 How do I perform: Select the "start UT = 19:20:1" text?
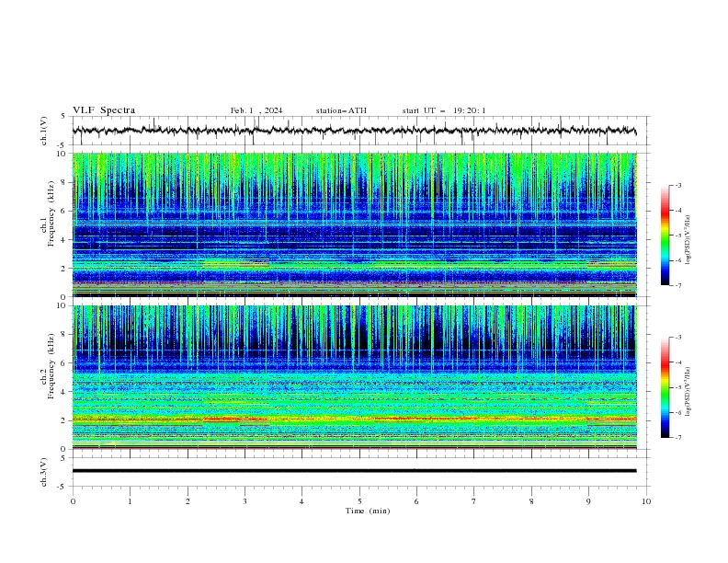(444, 110)
